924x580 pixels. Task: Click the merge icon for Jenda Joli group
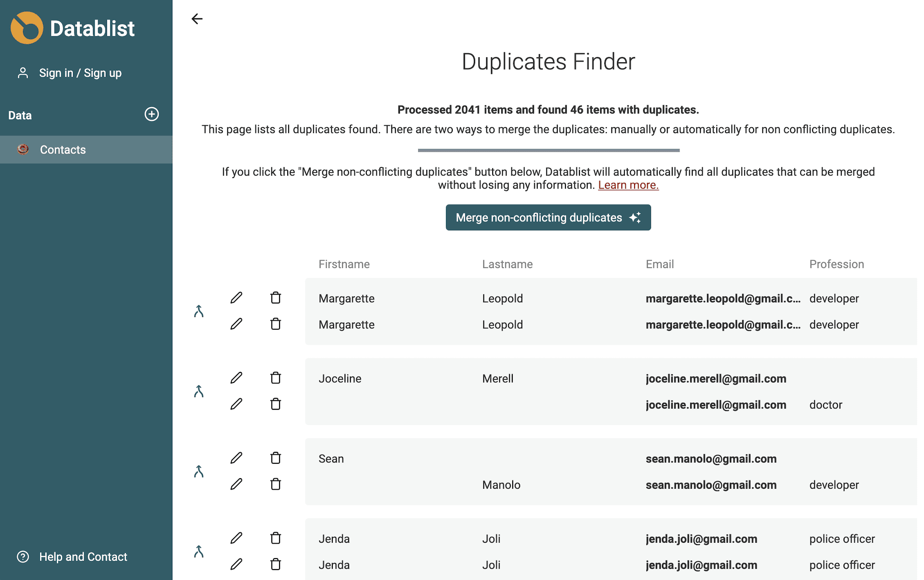coord(198,551)
